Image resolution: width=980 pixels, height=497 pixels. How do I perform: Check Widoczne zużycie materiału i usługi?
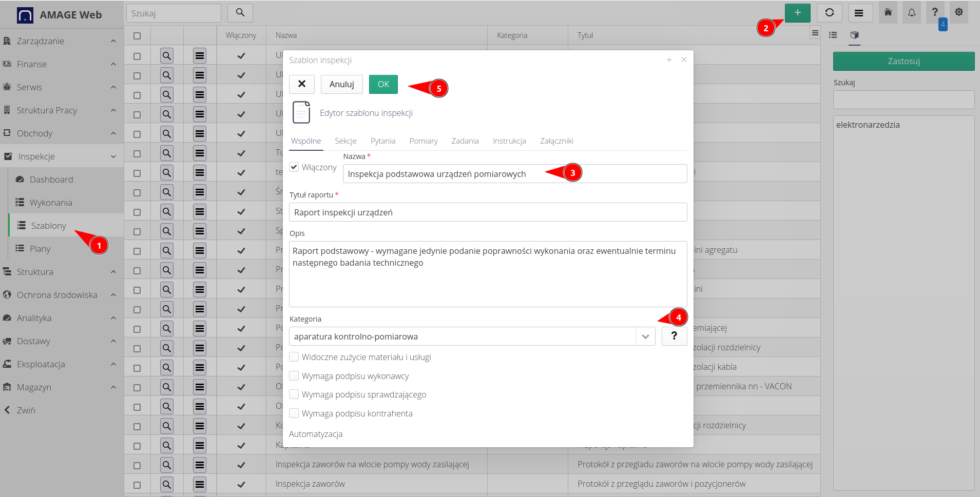click(x=294, y=357)
